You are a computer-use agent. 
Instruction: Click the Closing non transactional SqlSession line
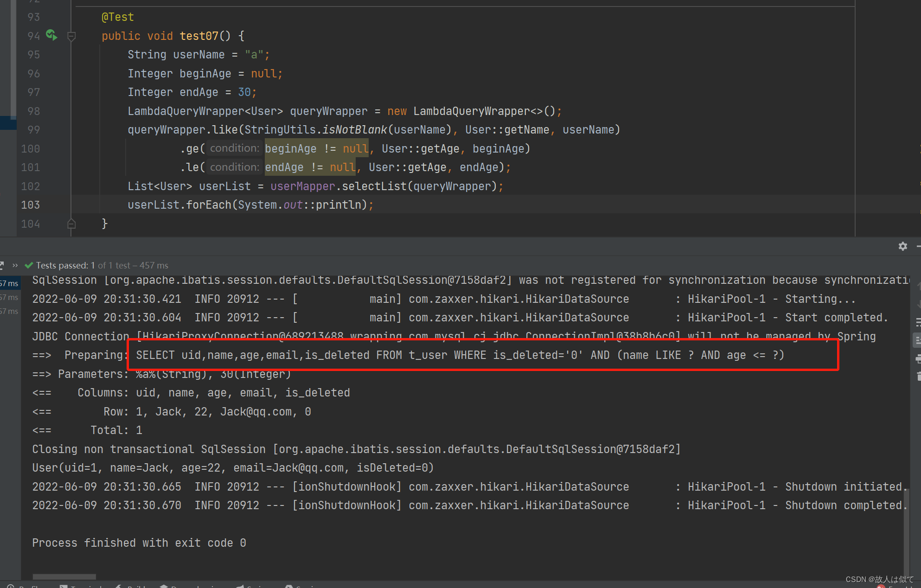[356, 449]
